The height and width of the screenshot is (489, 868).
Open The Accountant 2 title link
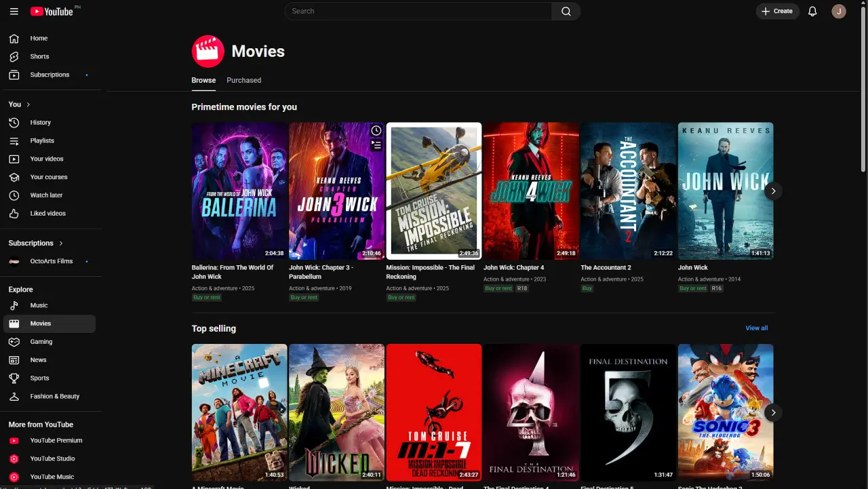(606, 268)
